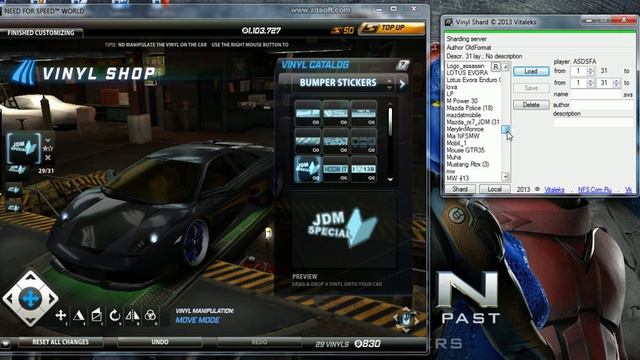Click the blue center of the directional pad

[x=30, y=298]
